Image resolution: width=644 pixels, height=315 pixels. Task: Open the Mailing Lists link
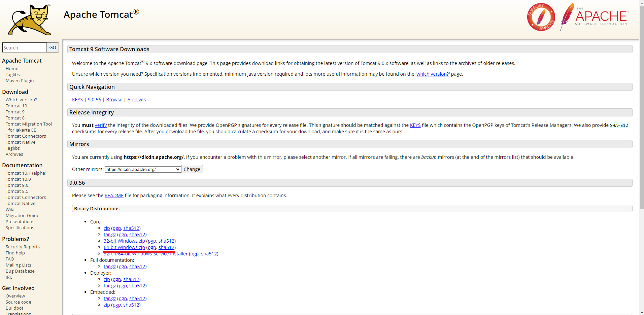point(19,265)
